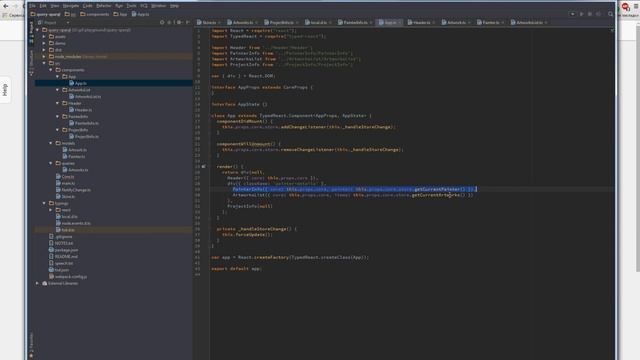Expand the dist folder arrow
This screenshot has width=640, height=360.
point(44,50)
